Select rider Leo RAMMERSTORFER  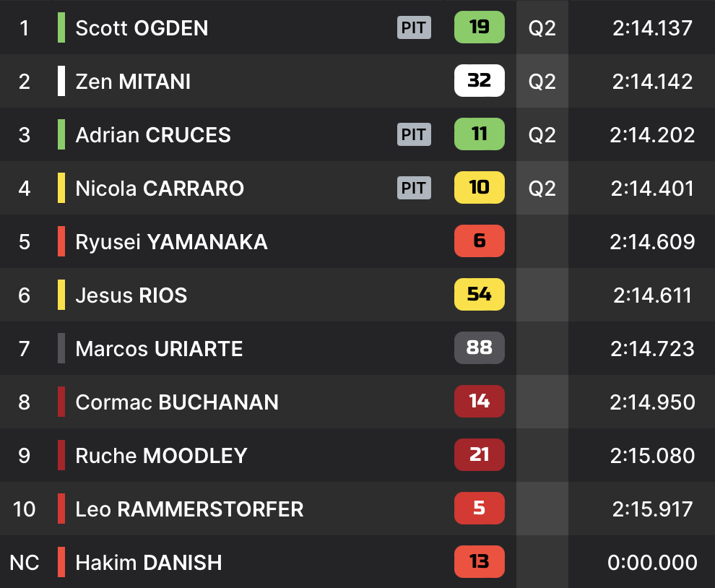click(x=189, y=509)
